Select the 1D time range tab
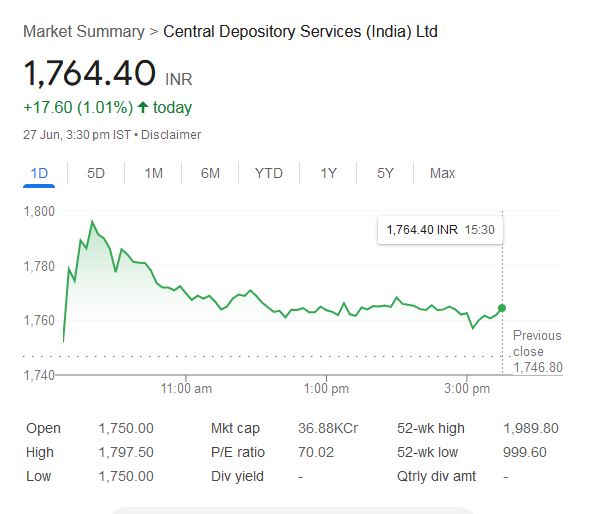Screen dimensions: 616x514 [x=39, y=173]
